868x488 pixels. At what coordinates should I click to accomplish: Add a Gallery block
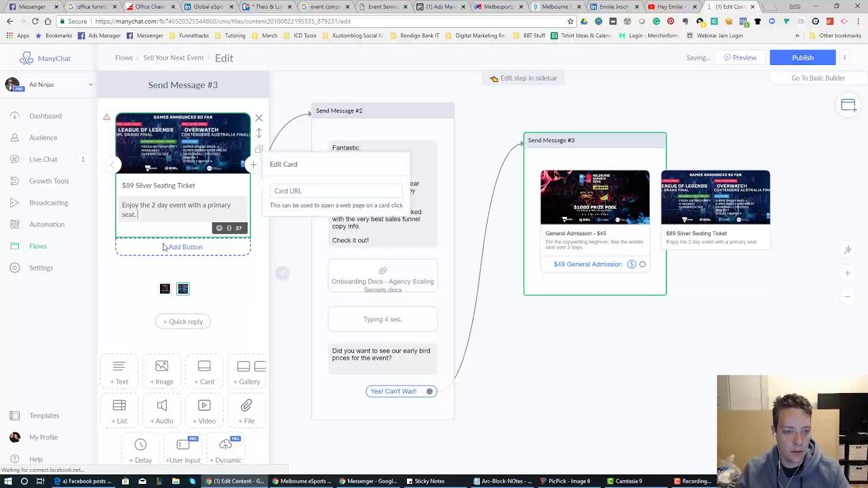pyautogui.click(x=248, y=373)
